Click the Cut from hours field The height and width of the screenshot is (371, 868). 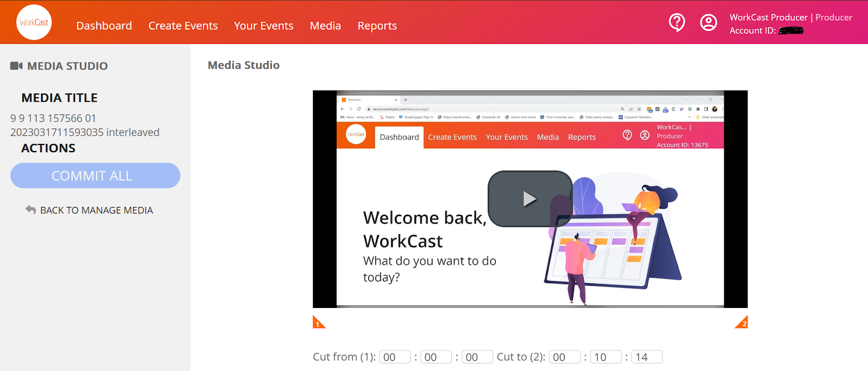coord(395,357)
